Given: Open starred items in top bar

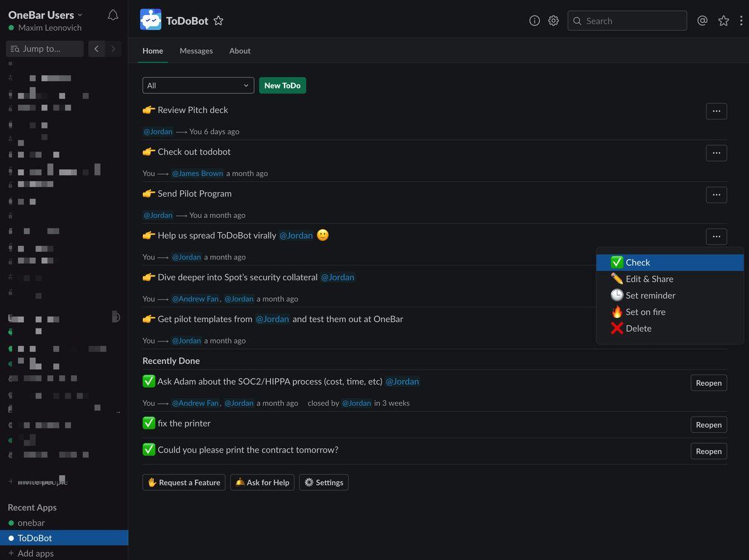Looking at the screenshot, I should 723,21.
